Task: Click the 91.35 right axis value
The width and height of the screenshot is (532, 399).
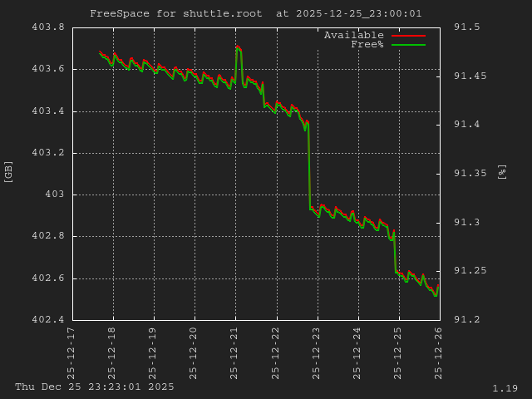Action: point(469,174)
